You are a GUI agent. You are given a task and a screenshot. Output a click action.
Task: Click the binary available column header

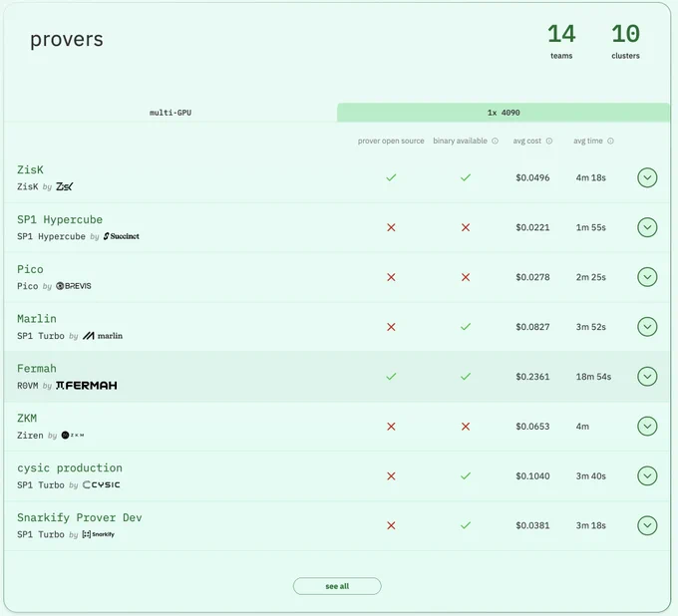(x=460, y=141)
